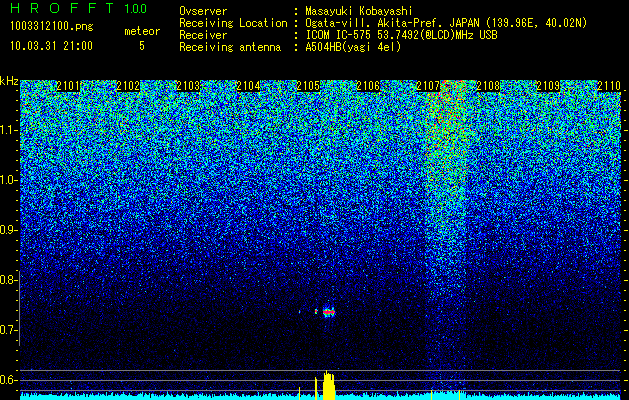Click the date stamp 10.03.31 21:00
The image size is (629, 400).
click(51, 46)
